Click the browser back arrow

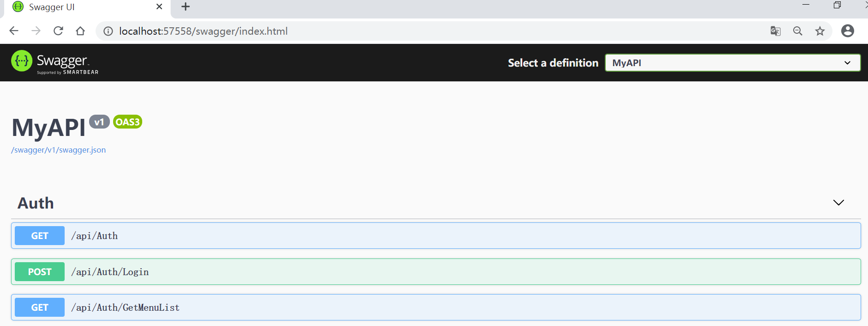tap(14, 31)
